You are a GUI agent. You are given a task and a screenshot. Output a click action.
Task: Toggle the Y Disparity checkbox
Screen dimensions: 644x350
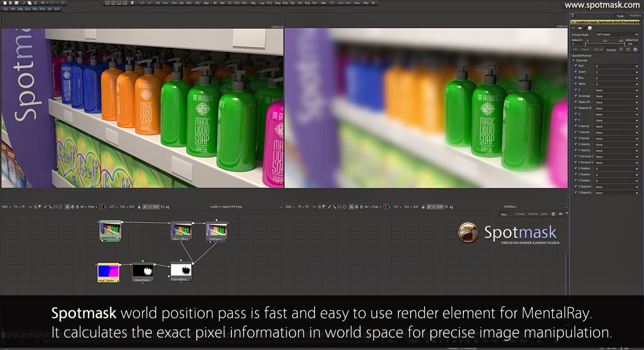tap(576, 193)
